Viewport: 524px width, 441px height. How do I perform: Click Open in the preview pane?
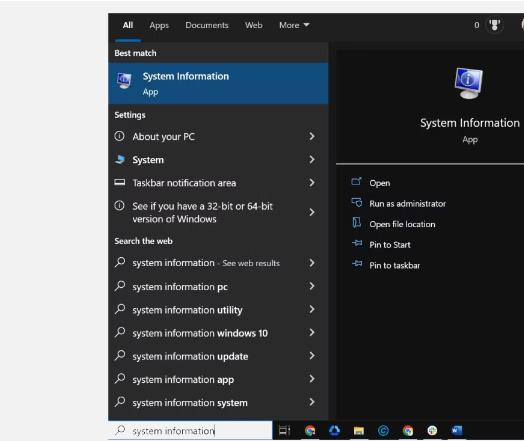pos(380,183)
